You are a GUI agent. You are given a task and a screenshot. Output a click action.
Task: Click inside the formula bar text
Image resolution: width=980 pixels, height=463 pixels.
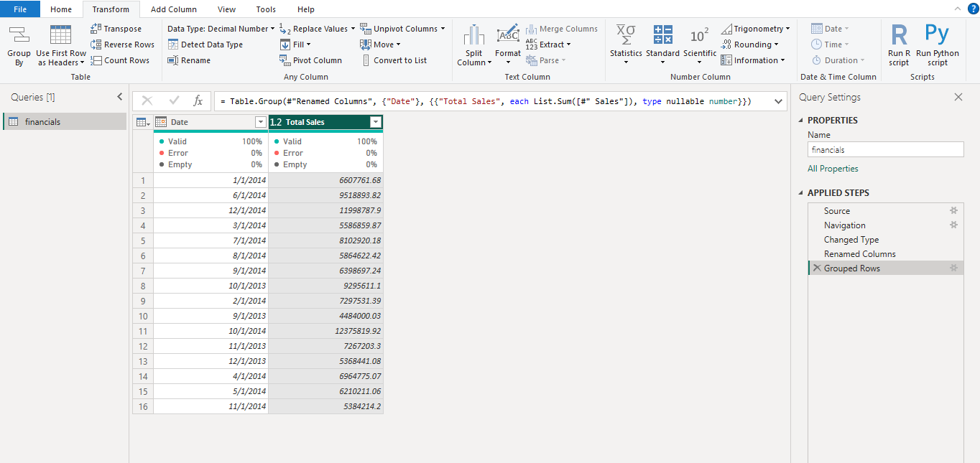(486, 101)
